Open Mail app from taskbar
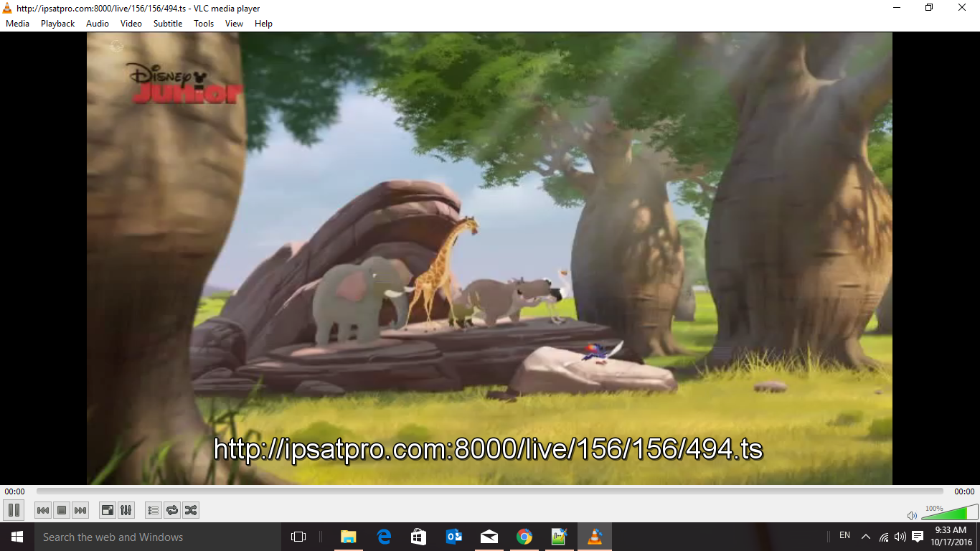Screen dimensions: 980x551 coord(489,537)
